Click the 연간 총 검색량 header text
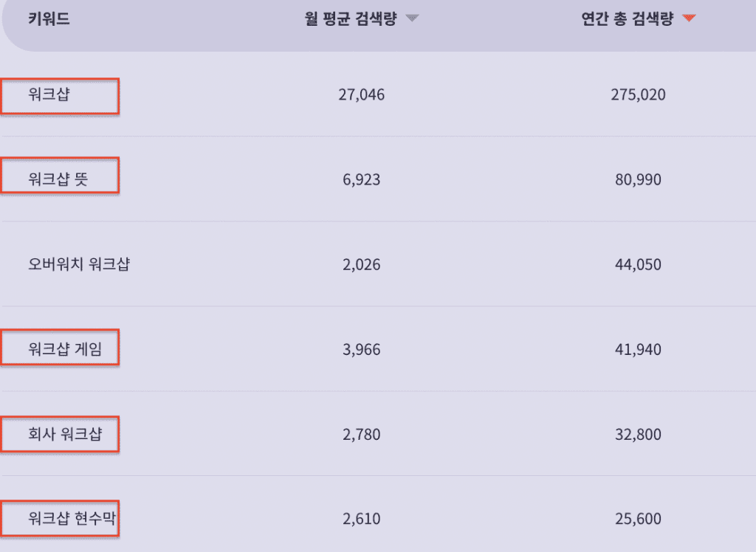 point(628,18)
